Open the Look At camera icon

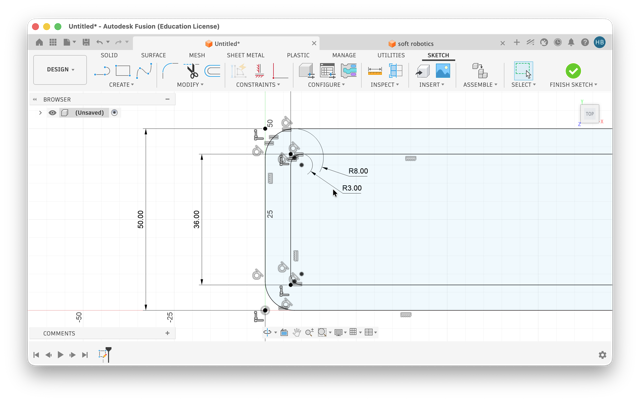(x=284, y=332)
